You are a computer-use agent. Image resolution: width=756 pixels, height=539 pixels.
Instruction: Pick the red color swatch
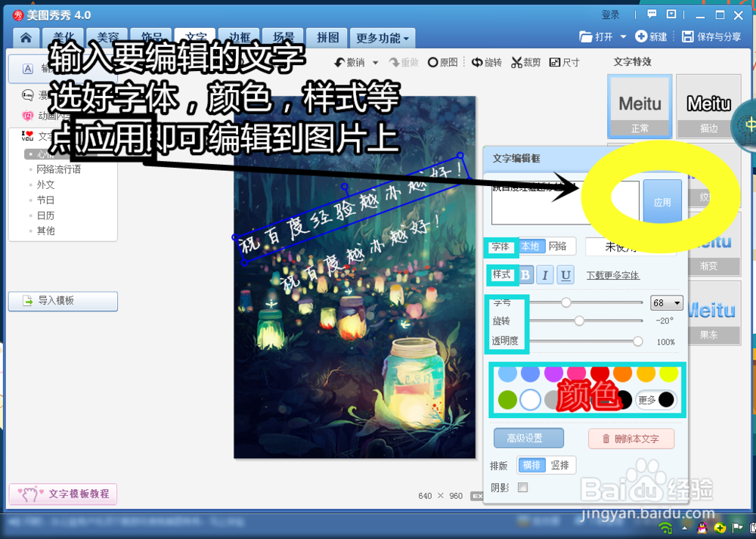(x=600, y=373)
